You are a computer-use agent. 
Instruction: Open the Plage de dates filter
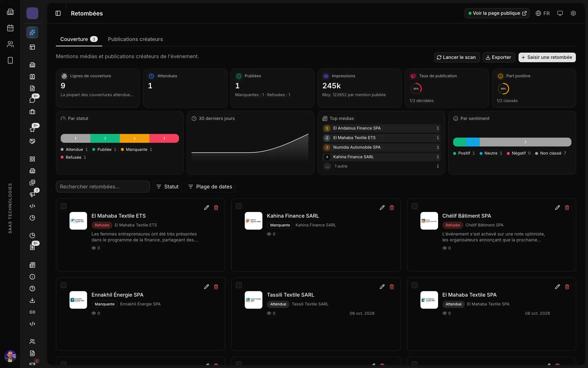[x=210, y=187]
